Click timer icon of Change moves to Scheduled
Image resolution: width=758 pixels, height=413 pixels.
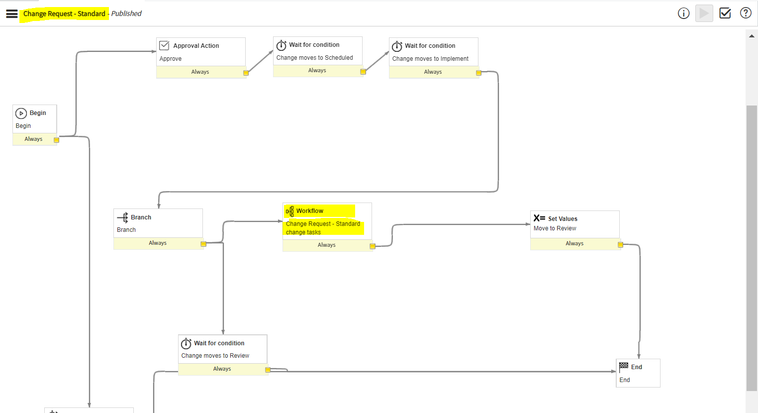point(281,45)
